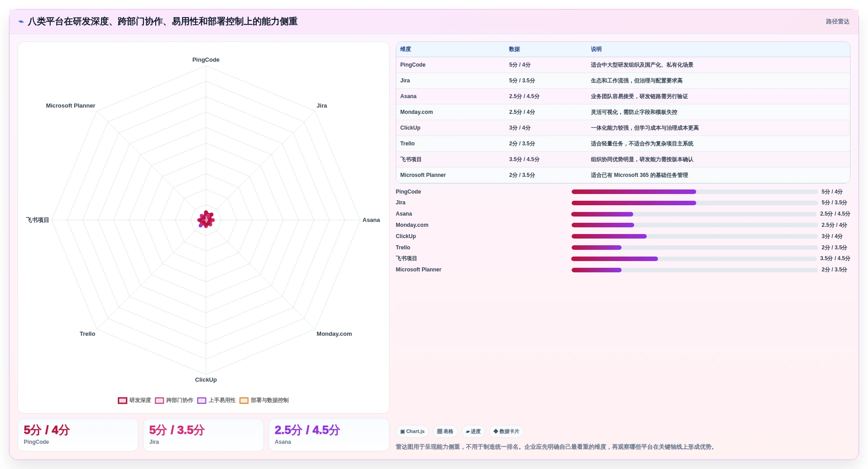
Task: Click the 表格 tag chip
Action: coord(445,432)
